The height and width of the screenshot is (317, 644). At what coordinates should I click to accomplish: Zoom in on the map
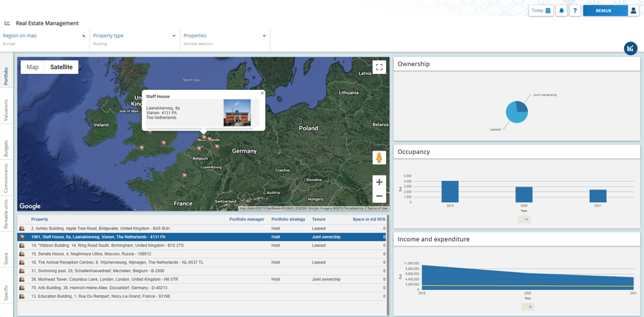pyautogui.click(x=379, y=182)
